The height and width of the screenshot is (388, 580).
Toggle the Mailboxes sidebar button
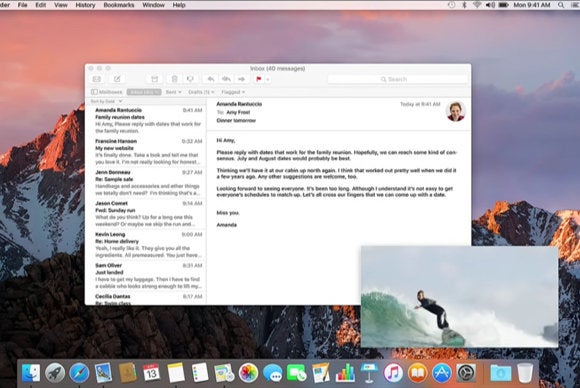107,92
